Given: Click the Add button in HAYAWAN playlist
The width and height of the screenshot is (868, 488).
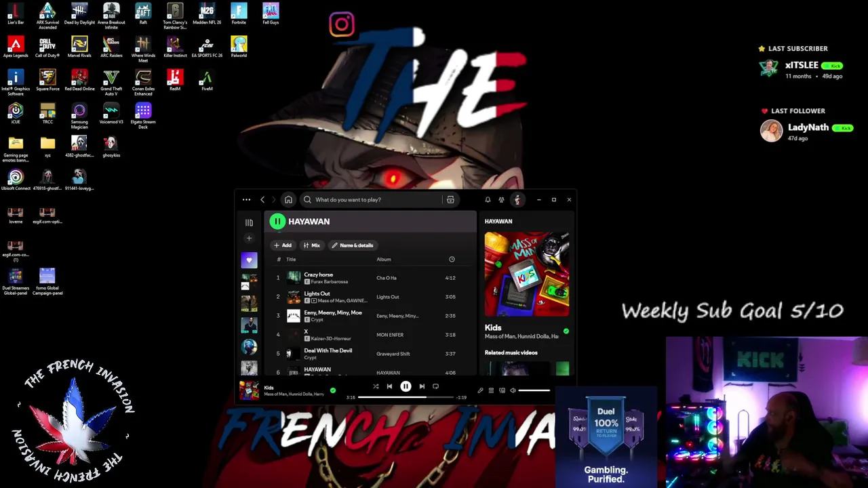Looking at the screenshot, I should pyautogui.click(x=283, y=245).
